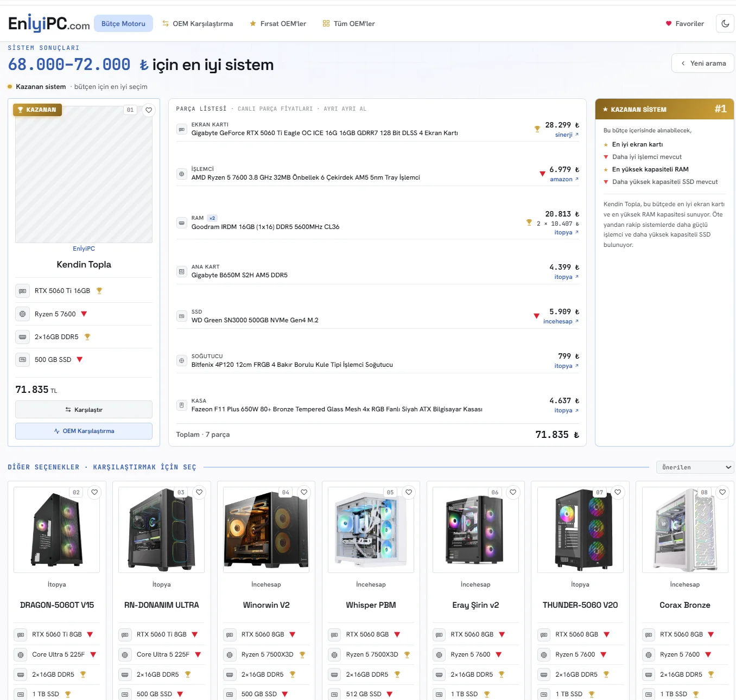Screen dimensions: 736x700
Task: Click the motherboard icon in Ana Kart row
Action: [181, 271]
